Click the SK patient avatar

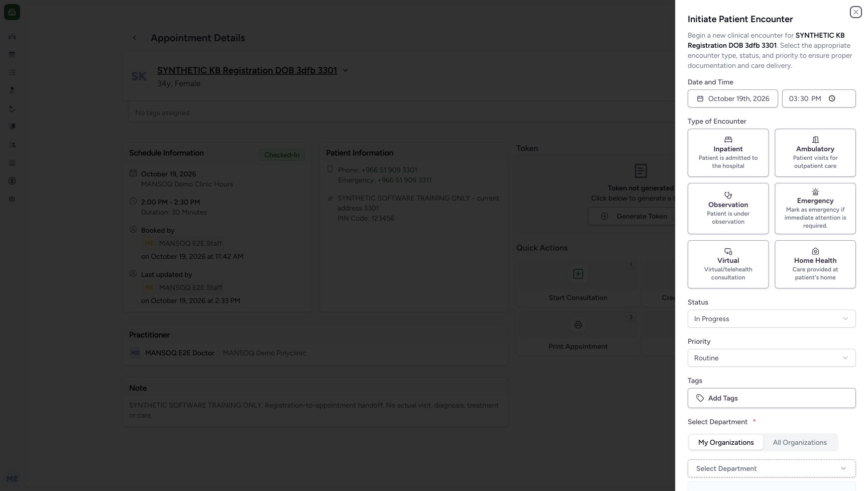(x=139, y=76)
